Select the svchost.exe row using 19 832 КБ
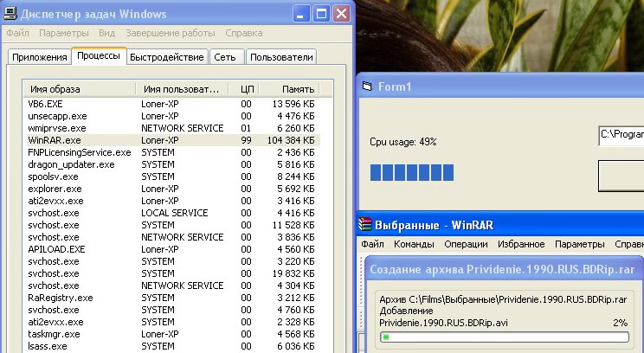644x353 pixels. 173,273
